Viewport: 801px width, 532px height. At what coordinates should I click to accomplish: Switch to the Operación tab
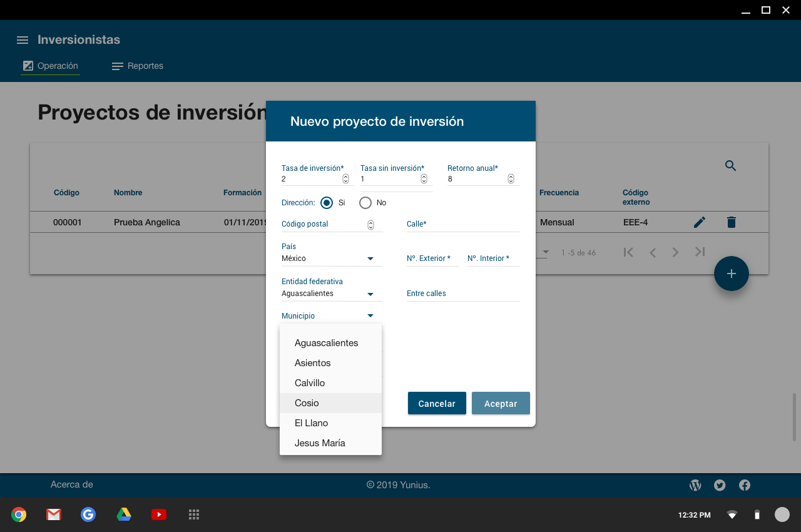click(x=51, y=66)
